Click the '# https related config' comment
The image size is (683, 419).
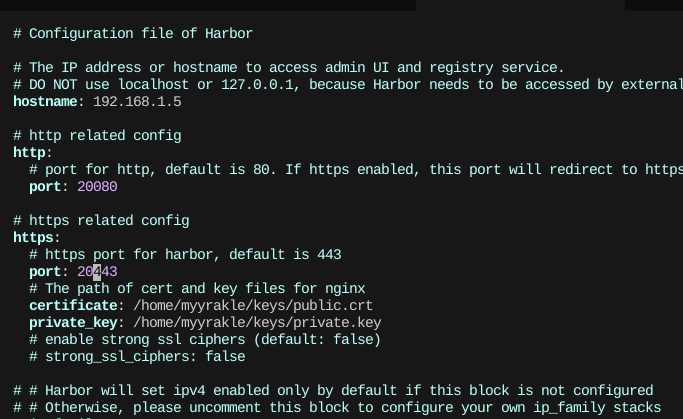click(101, 221)
